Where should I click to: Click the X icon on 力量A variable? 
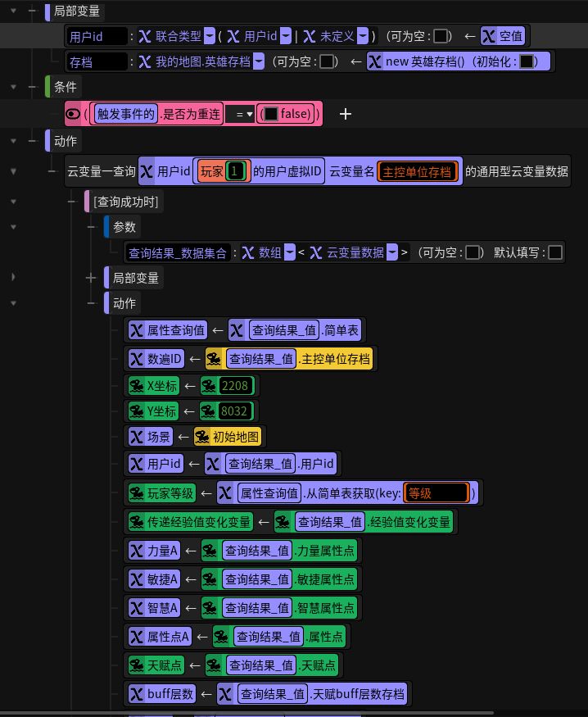point(136,551)
